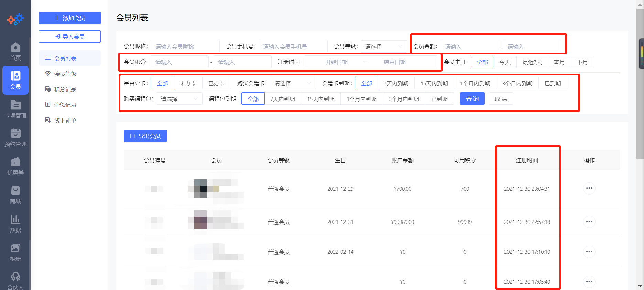644x290 pixels.
Task: Focus the 会员余额 maximum input
Action: pyautogui.click(x=532, y=46)
